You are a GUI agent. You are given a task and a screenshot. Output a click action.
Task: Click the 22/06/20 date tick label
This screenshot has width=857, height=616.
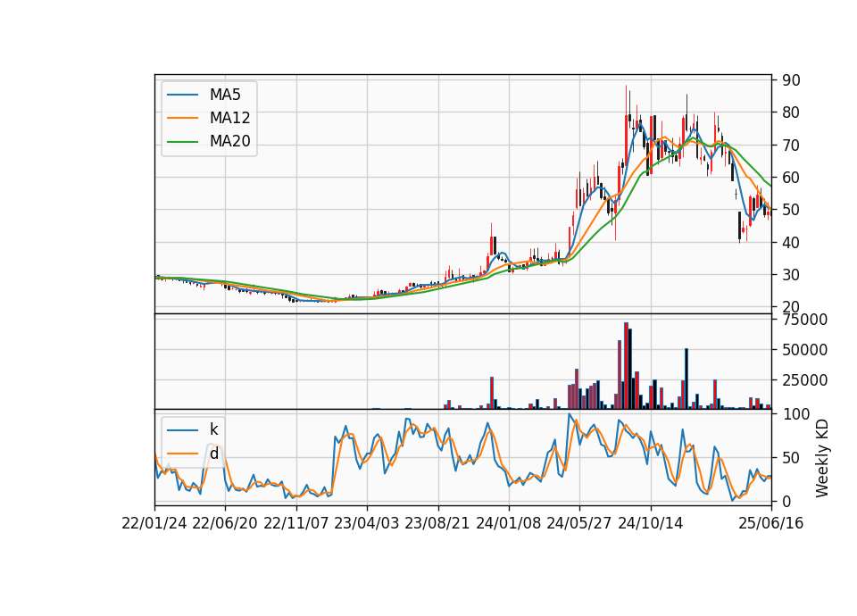pyautogui.click(x=225, y=524)
